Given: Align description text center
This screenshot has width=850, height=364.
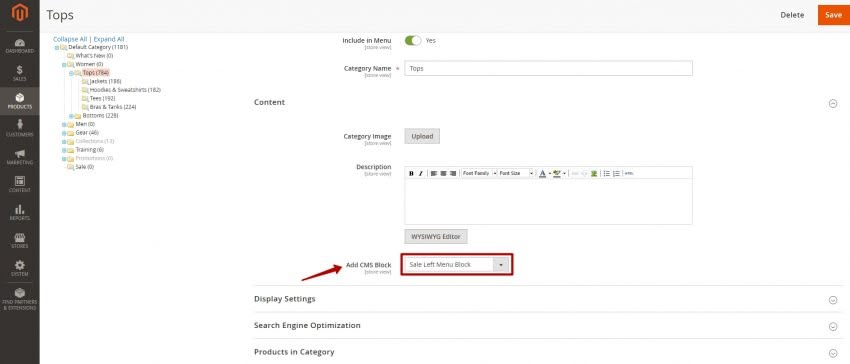Looking at the screenshot, I should 443,174.
